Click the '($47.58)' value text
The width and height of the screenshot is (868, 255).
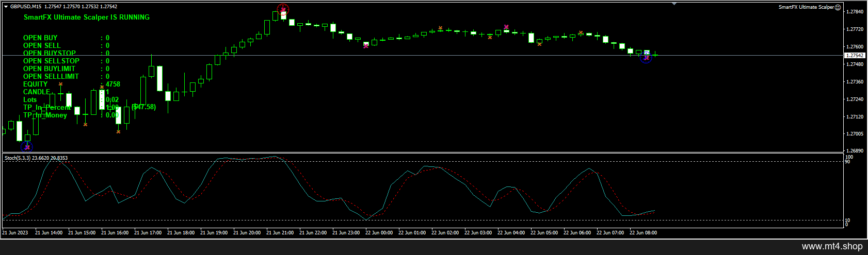[143, 107]
